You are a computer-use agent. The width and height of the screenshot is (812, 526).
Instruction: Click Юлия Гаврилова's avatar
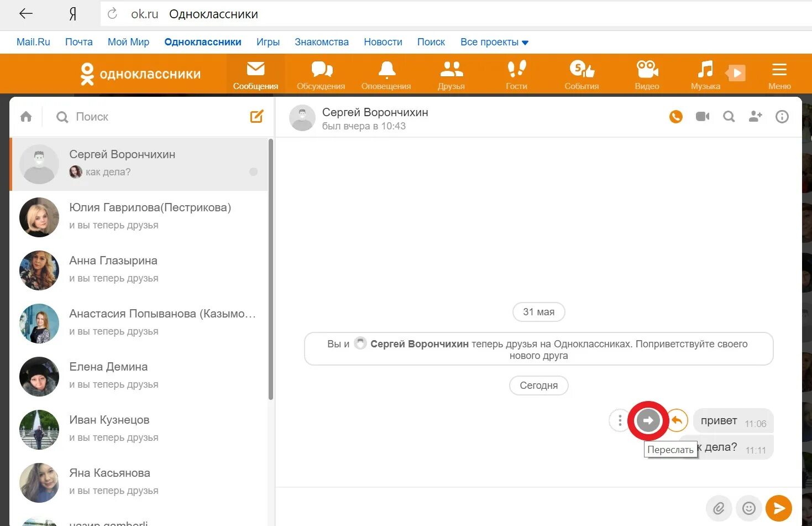pyautogui.click(x=39, y=217)
